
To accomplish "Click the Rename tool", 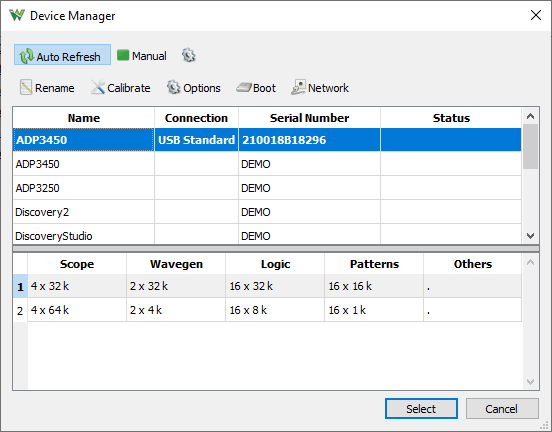I will (x=47, y=88).
